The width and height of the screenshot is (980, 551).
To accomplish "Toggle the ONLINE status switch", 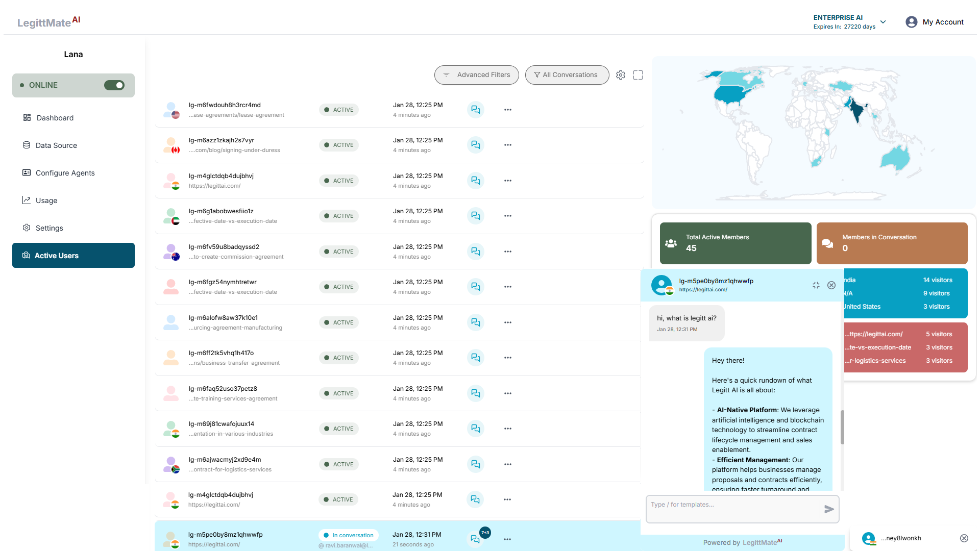I will pyautogui.click(x=114, y=85).
